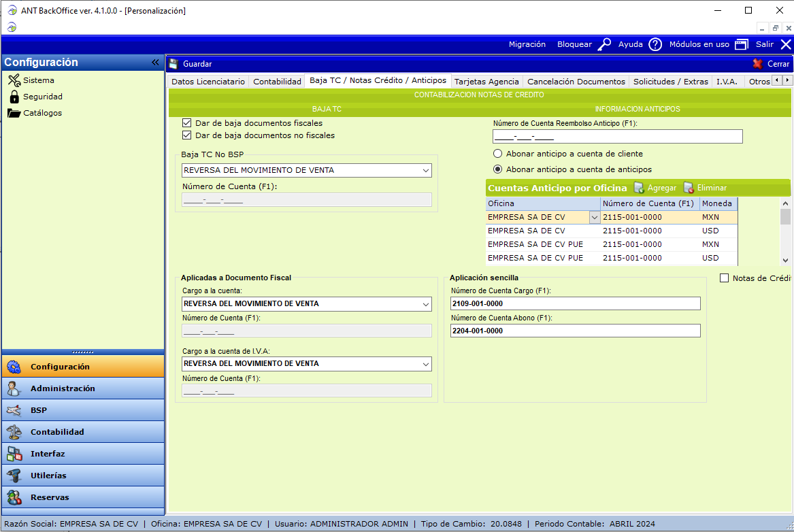
Task: Expand the Cargo a la cuenta dropdown
Action: tap(426, 303)
